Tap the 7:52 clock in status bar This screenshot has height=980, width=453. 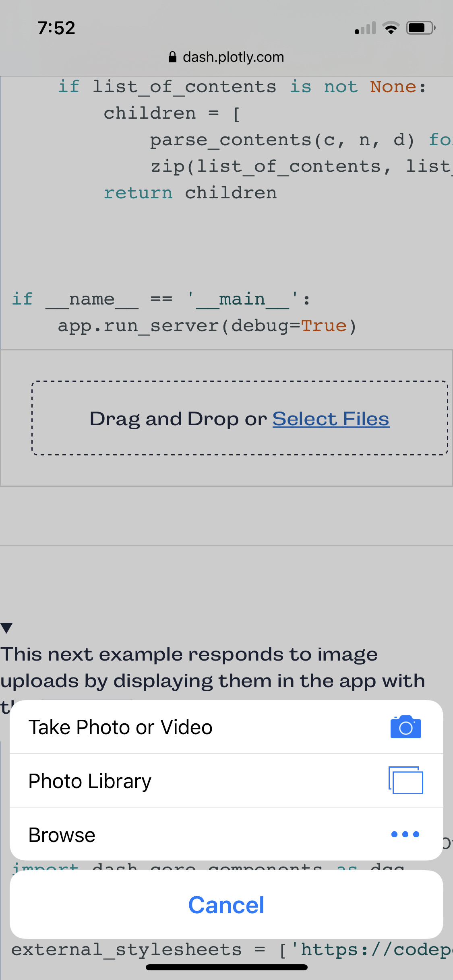point(56,28)
